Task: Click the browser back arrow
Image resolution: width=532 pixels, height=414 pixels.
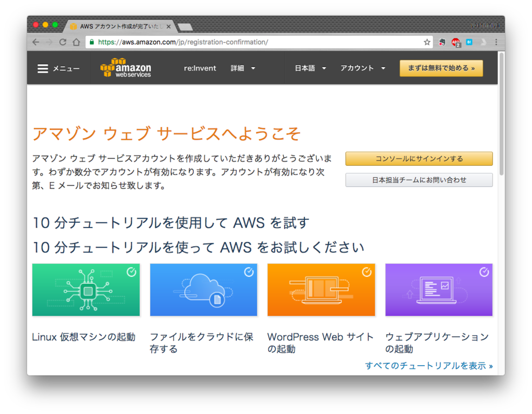Action: click(36, 42)
